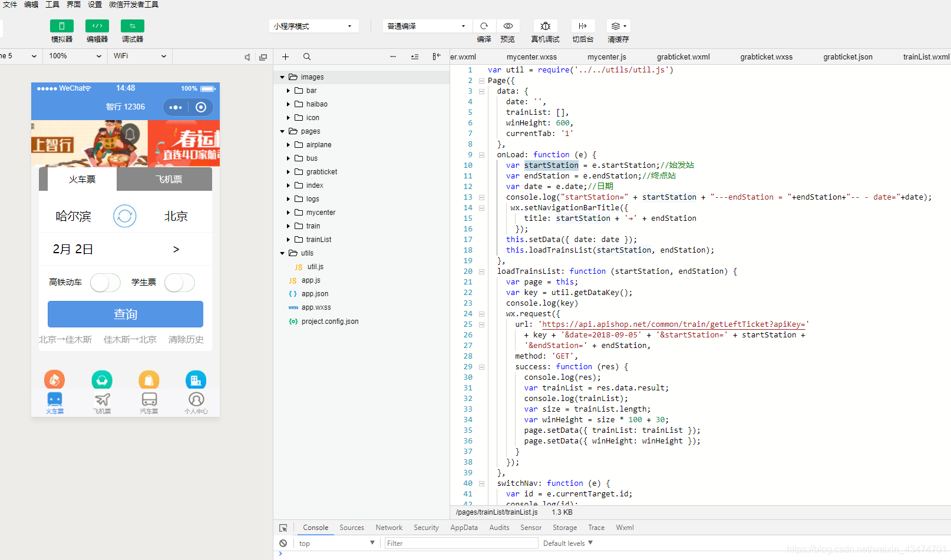Click the element inspector arrow icon
Image resolution: width=951 pixels, height=560 pixels.
point(283,528)
